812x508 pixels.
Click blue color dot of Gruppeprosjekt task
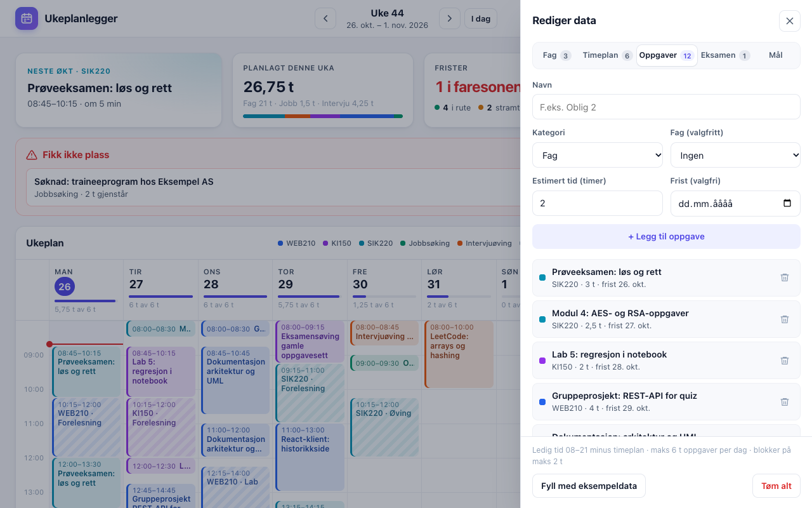[542, 401]
